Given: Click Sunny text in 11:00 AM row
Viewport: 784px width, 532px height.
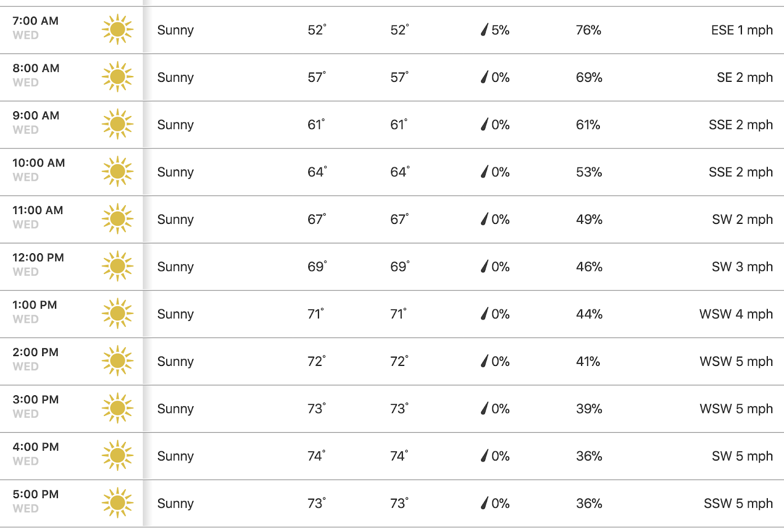Looking at the screenshot, I should click(x=175, y=219).
